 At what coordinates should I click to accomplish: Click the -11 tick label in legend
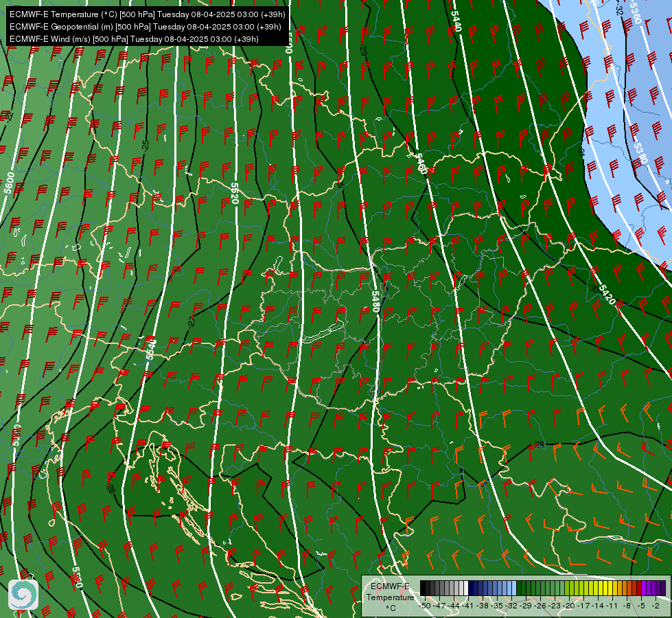612,606
